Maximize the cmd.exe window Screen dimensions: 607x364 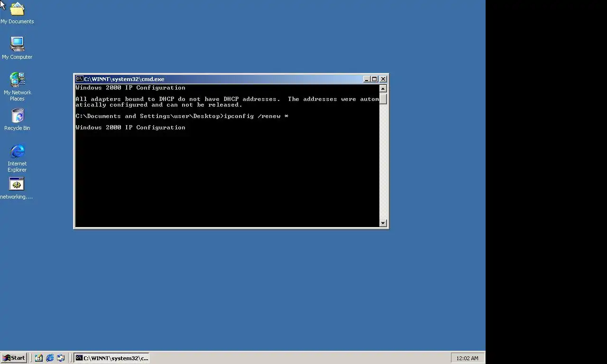pos(374,79)
